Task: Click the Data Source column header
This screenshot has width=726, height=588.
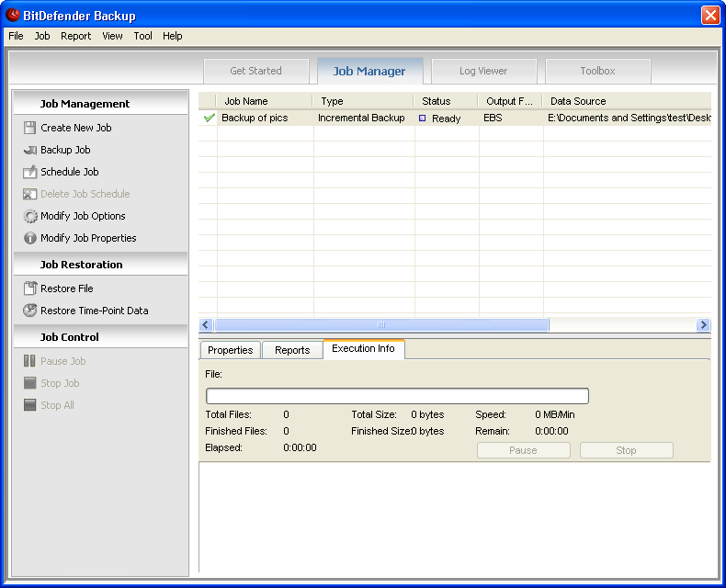Action: click(x=627, y=101)
